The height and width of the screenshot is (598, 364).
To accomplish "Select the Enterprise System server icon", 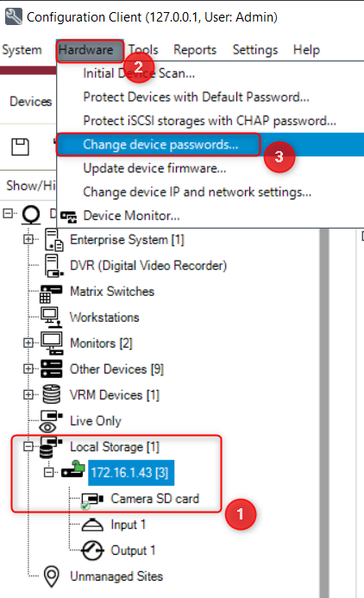I will coord(53,240).
